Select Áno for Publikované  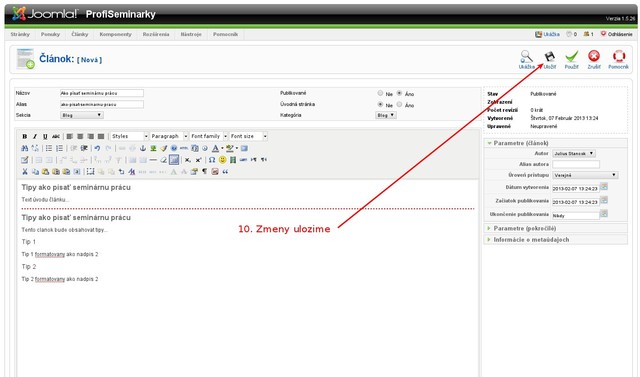click(x=399, y=93)
